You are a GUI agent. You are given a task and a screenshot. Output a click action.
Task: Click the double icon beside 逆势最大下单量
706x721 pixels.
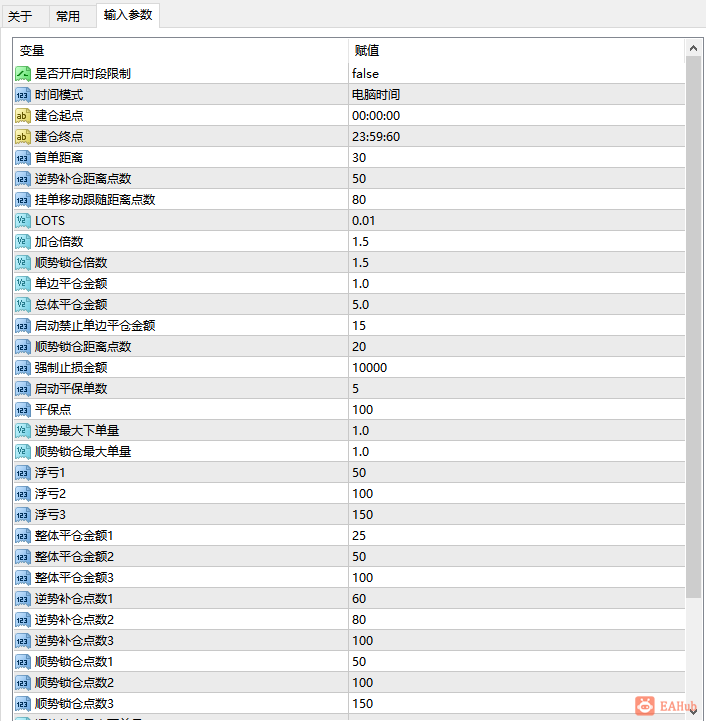[x=23, y=431]
